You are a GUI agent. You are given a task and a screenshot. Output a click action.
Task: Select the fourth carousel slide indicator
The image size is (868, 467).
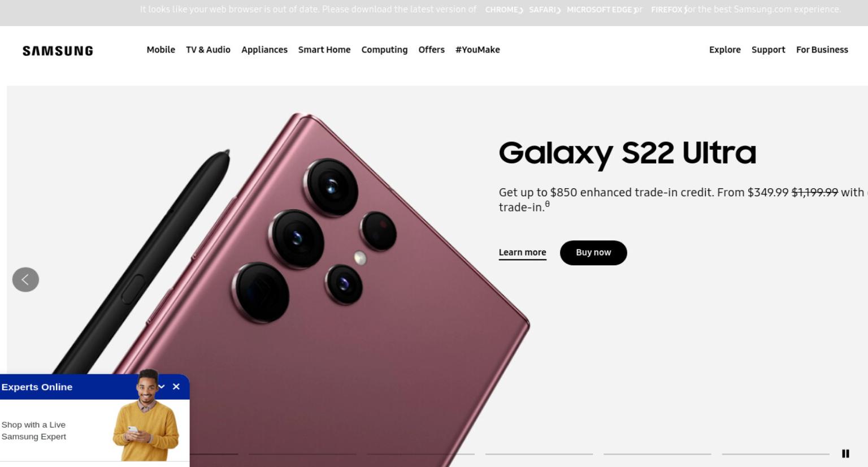tap(539, 453)
